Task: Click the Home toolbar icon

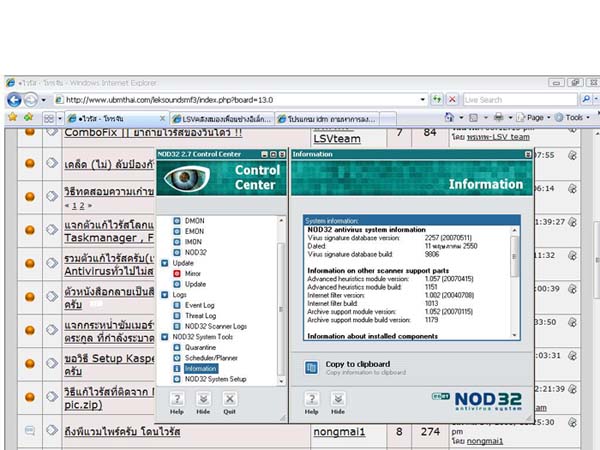Action: pyautogui.click(x=450, y=117)
